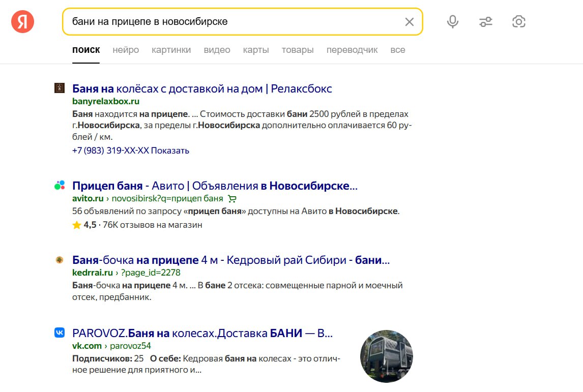Open the Релаксбокс result title
Screen dimensions: 583x392
pos(202,88)
